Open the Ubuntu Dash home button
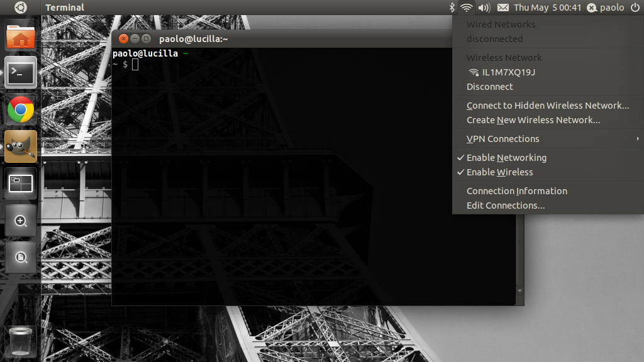The height and width of the screenshot is (362, 644). click(20, 8)
